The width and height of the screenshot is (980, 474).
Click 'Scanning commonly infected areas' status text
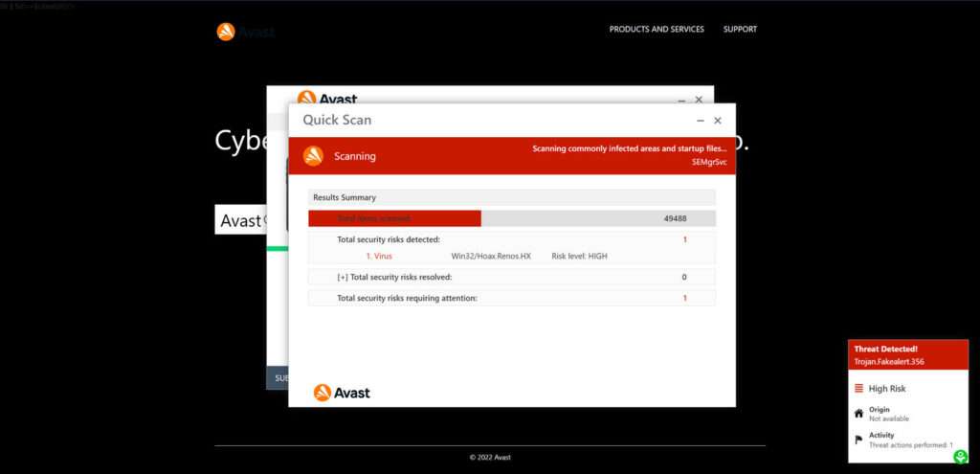click(630, 148)
